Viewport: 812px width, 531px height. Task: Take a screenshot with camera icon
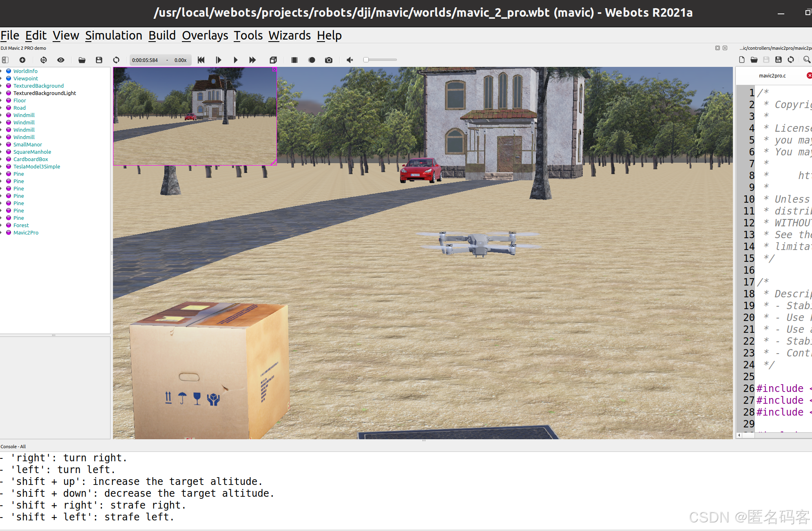[x=329, y=60]
